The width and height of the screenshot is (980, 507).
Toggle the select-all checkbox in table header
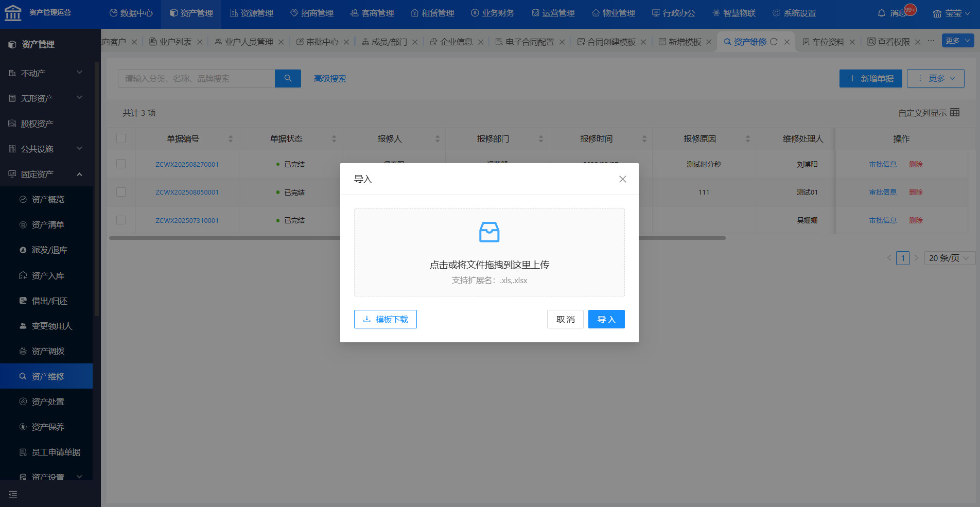pyautogui.click(x=121, y=138)
